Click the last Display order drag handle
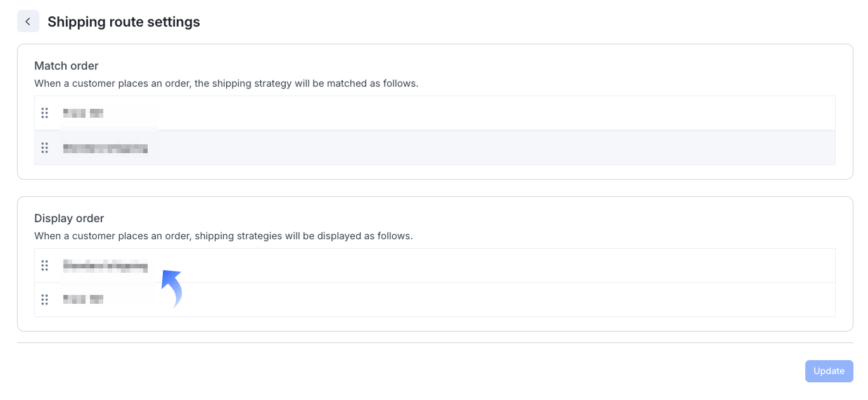 click(x=44, y=299)
